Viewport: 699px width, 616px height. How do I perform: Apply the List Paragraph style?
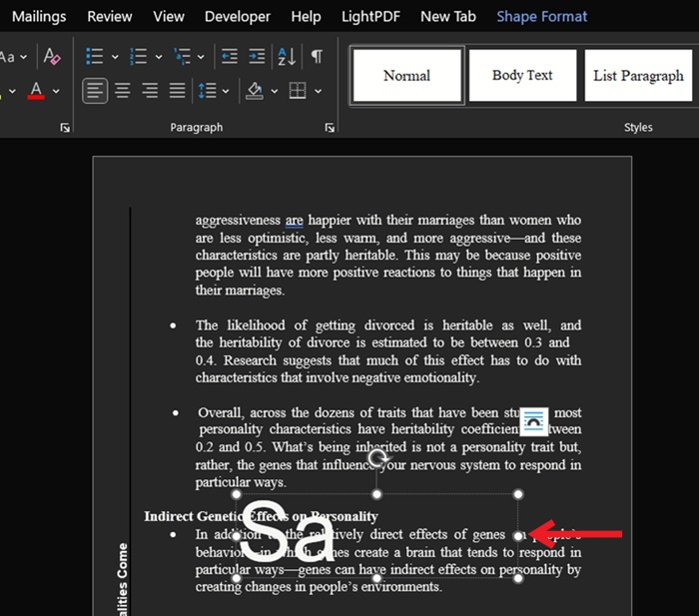tap(638, 75)
